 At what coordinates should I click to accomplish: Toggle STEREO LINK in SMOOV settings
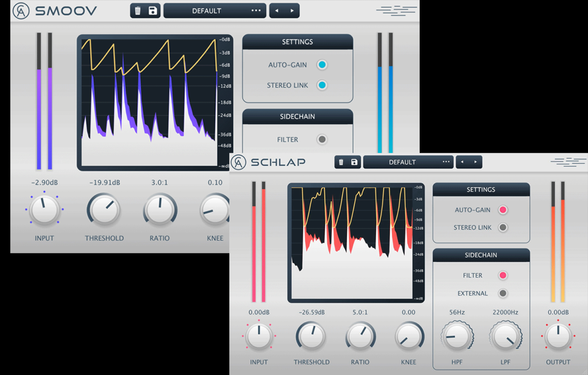pos(322,85)
